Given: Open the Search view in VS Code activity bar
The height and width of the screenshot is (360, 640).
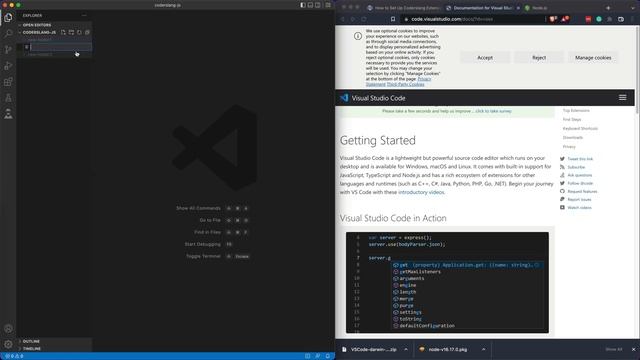Looking at the screenshot, I should pos(8,33).
